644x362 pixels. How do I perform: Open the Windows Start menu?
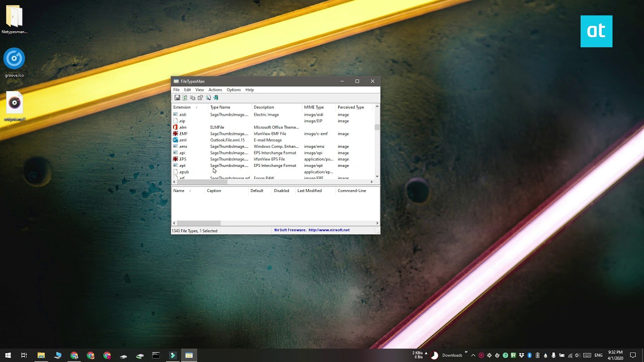8,355
